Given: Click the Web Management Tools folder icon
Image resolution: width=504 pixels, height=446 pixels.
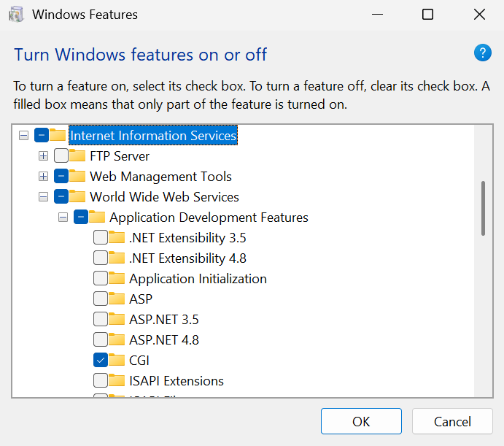Looking at the screenshot, I should [x=77, y=176].
